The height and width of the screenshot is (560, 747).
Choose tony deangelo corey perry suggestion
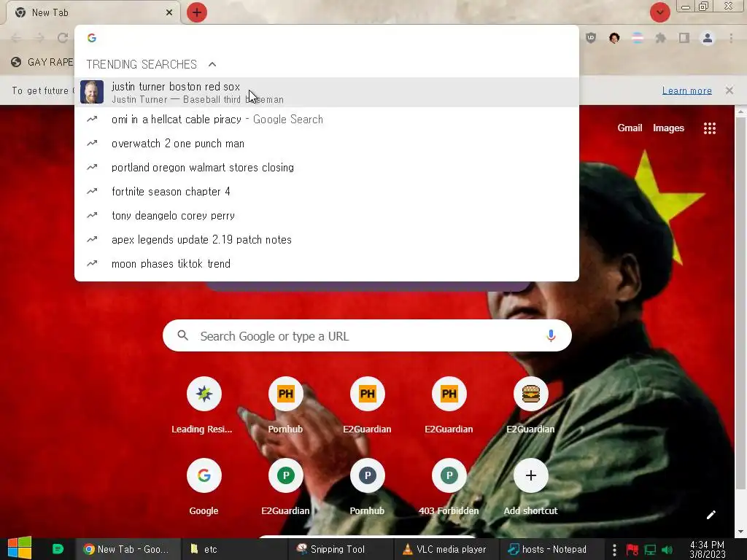(327, 215)
